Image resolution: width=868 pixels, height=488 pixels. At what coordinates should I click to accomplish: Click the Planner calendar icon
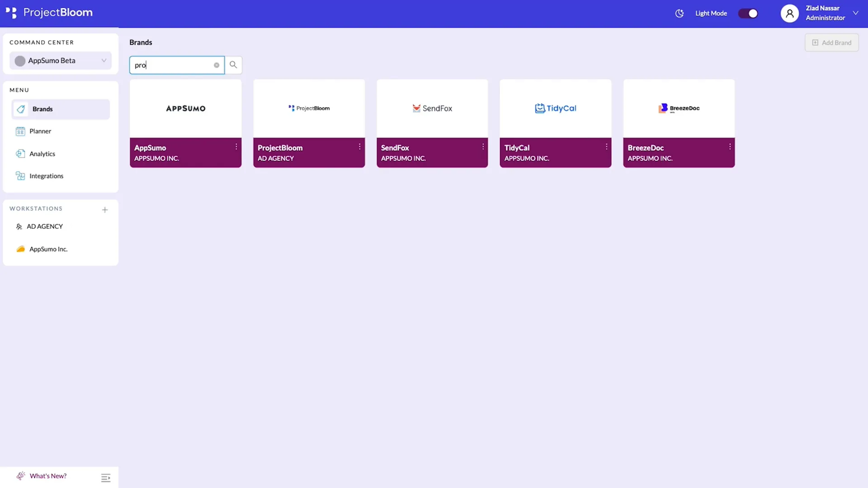click(20, 131)
